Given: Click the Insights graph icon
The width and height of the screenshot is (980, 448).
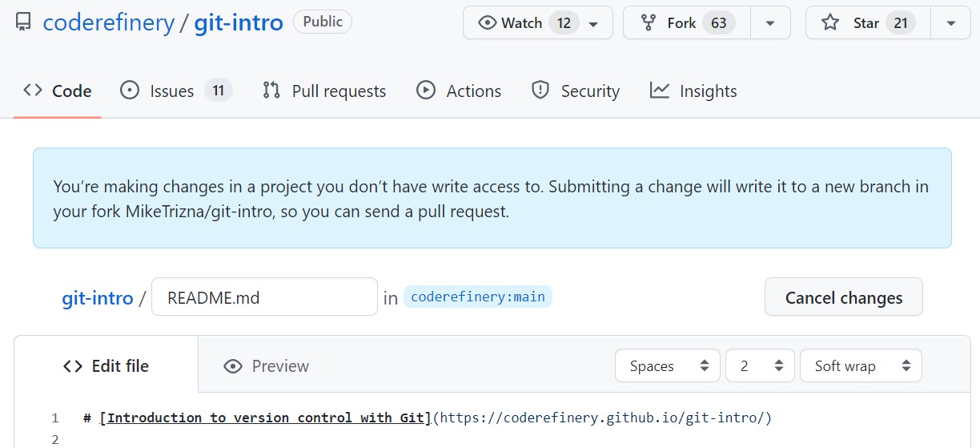Looking at the screenshot, I should pyautogui.click(x=660, y=91).
